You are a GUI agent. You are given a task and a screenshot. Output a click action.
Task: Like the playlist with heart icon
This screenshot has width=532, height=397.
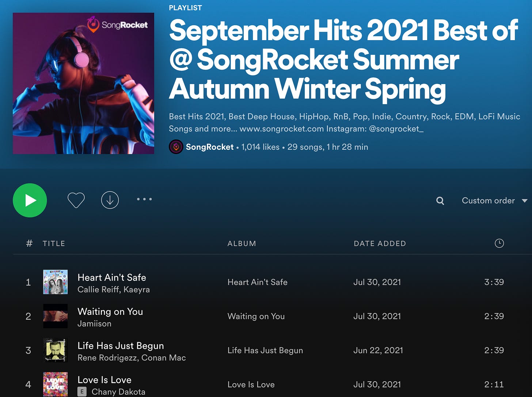76,200
